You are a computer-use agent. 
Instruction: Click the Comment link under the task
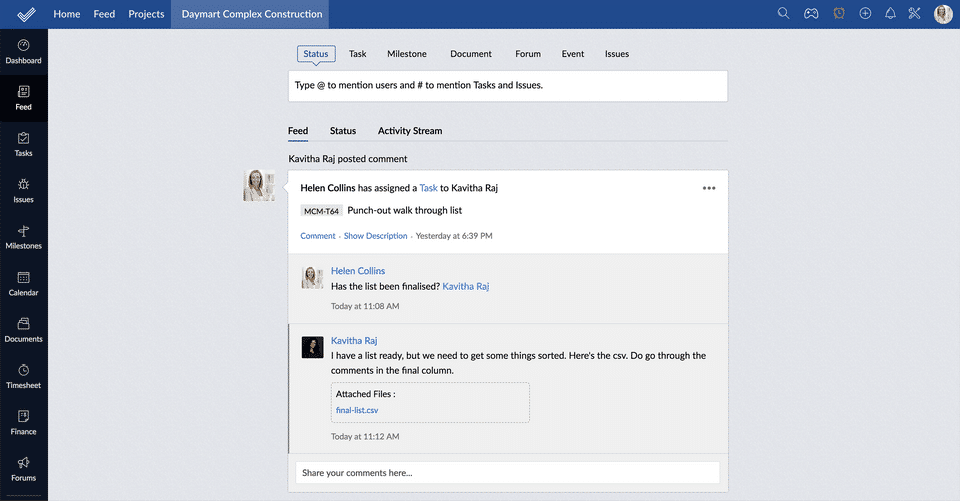(x=318, y=236)
